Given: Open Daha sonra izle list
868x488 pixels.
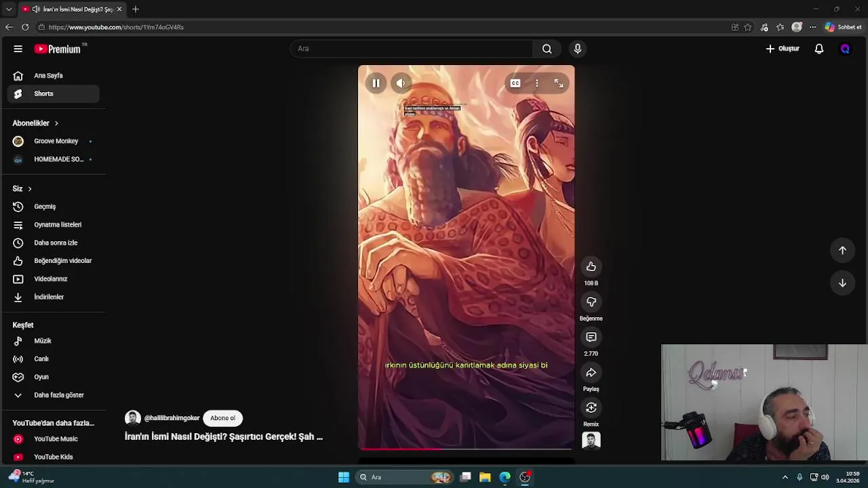Looking at the screenshot, I should [x=54, y=243].
